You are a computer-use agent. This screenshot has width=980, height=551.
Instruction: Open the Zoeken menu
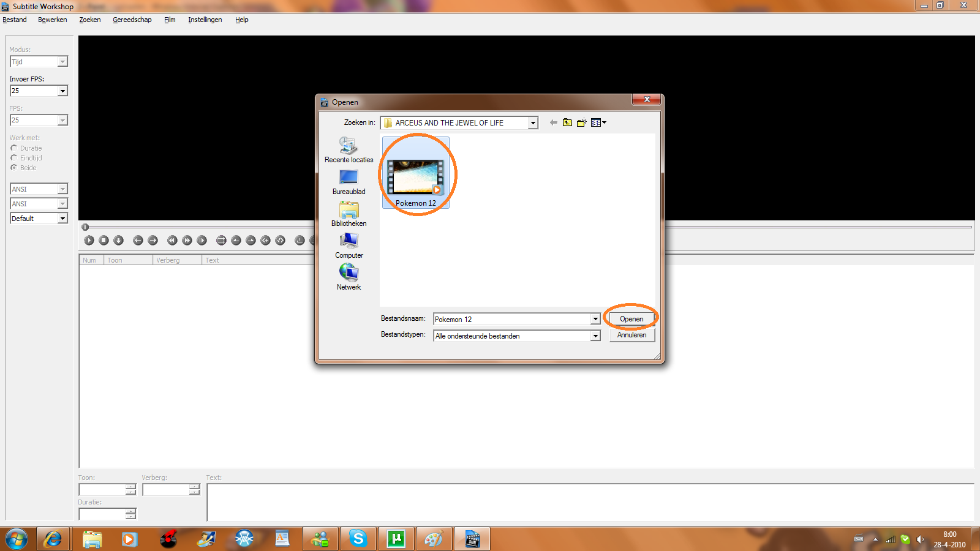90,20
